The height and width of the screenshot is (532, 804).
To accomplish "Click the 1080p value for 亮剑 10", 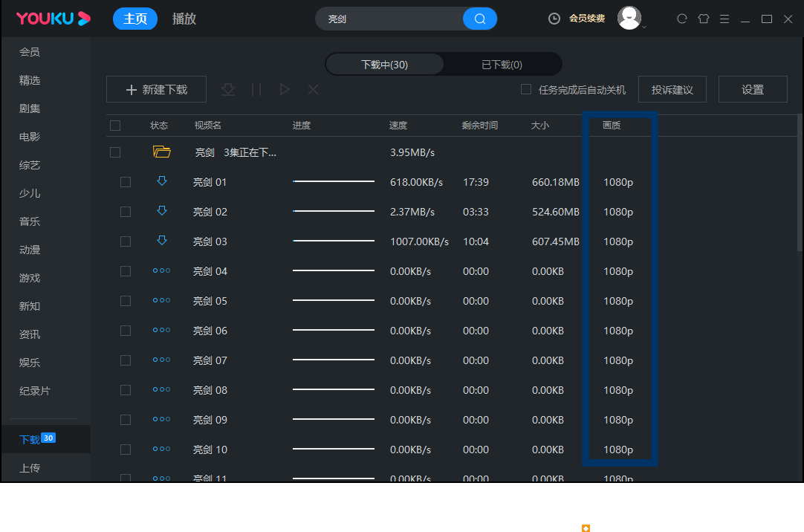I will tap(618, 450).
